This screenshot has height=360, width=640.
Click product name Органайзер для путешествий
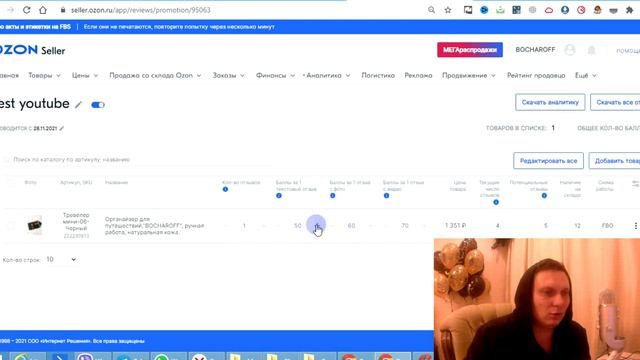point(154,226)
